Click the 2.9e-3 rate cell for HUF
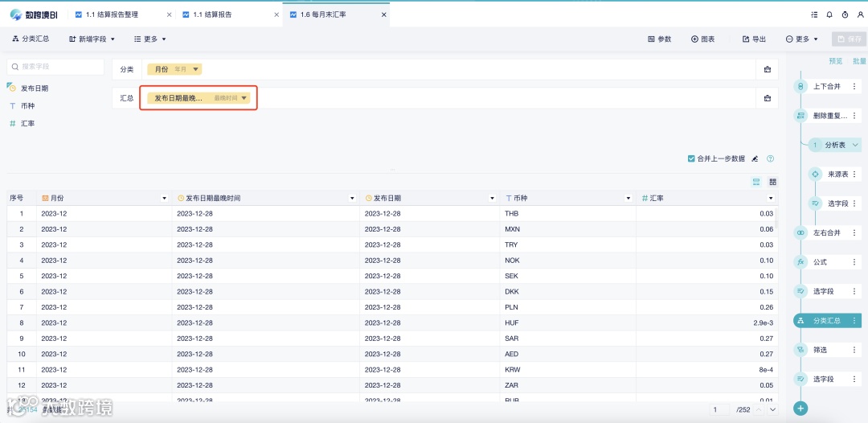Viewport: 868px width, 423px height. click(x=707, y=322)
